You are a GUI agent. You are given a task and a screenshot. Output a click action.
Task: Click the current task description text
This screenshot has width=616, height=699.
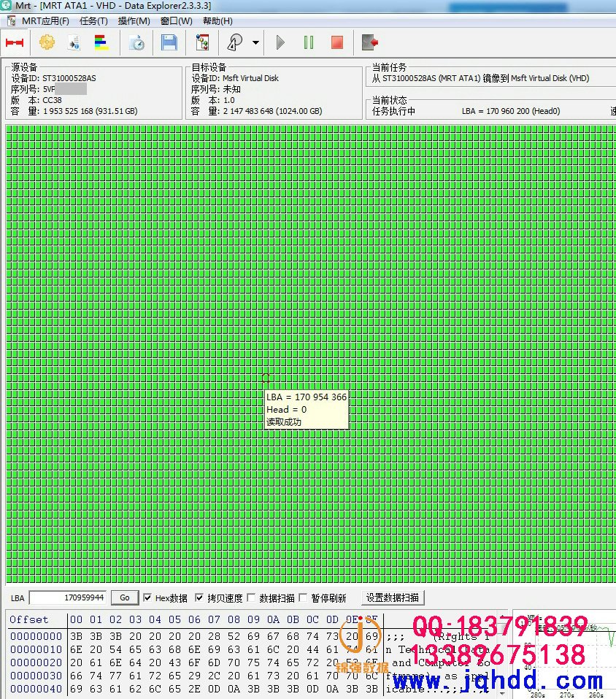coord(480,78)
